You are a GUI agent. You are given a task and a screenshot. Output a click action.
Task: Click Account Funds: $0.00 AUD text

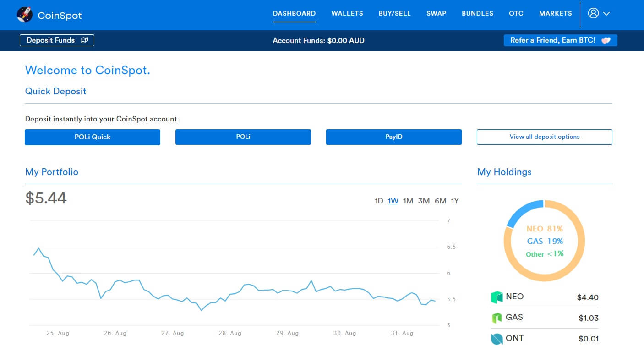click(x=318, y=40)
